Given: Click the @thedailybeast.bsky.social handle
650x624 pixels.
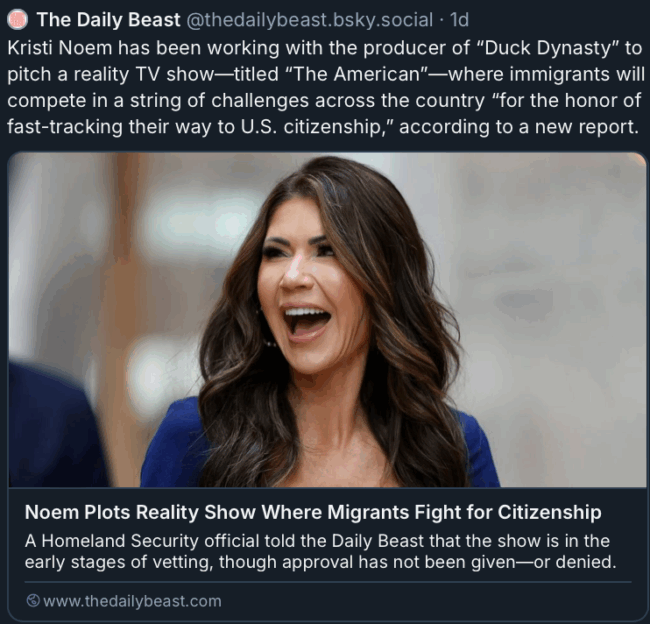Looking at the screenshot, I should [x=309, y=19].
